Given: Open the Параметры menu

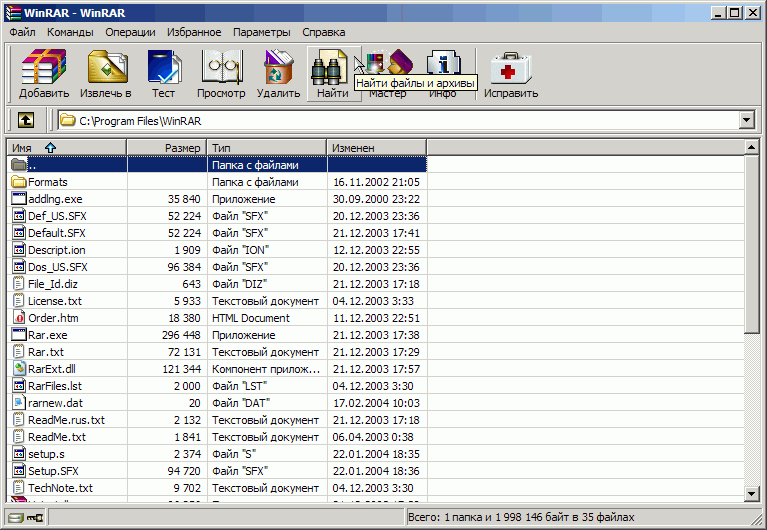Looking at the screenshot, I should 261,32.
